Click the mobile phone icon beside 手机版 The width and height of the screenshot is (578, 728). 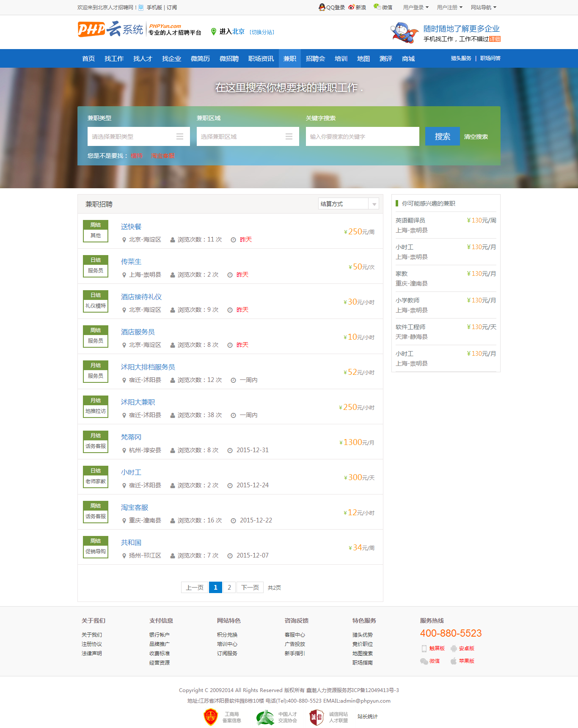pyautogui.click(x=141, y=8)
